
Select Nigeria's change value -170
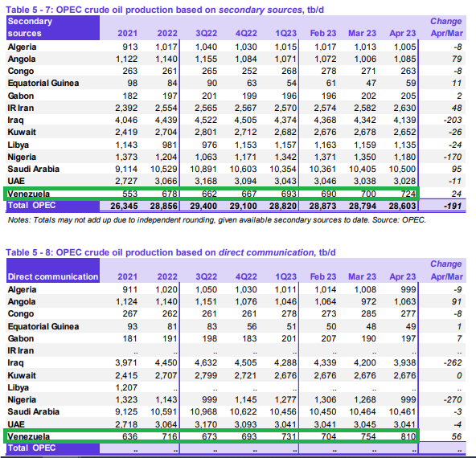pyautogui.click(x=453, y=157)
